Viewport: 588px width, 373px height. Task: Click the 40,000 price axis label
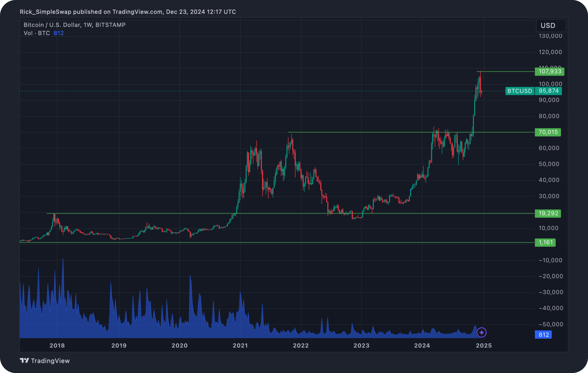coord(549,180)
